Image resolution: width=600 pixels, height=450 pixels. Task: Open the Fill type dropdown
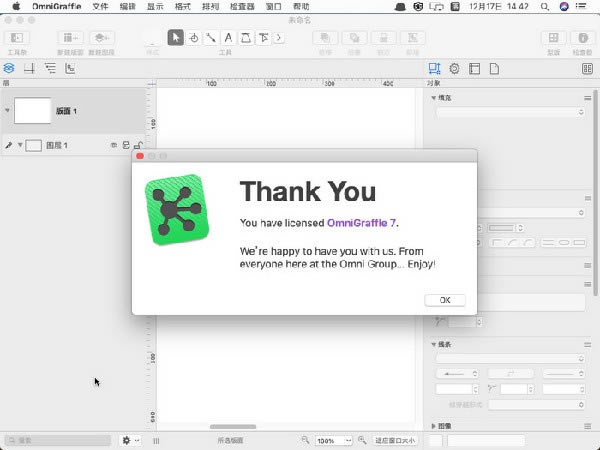[x=510, y=112]
